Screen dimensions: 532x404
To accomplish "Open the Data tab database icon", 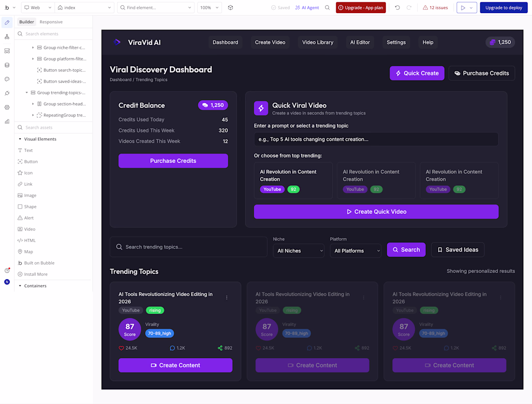I will pos(7,65).
